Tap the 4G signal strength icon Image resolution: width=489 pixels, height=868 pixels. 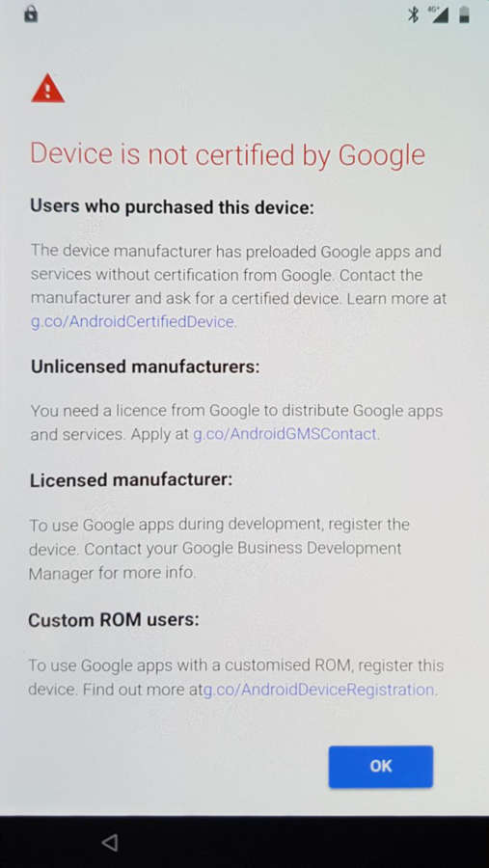438,14
